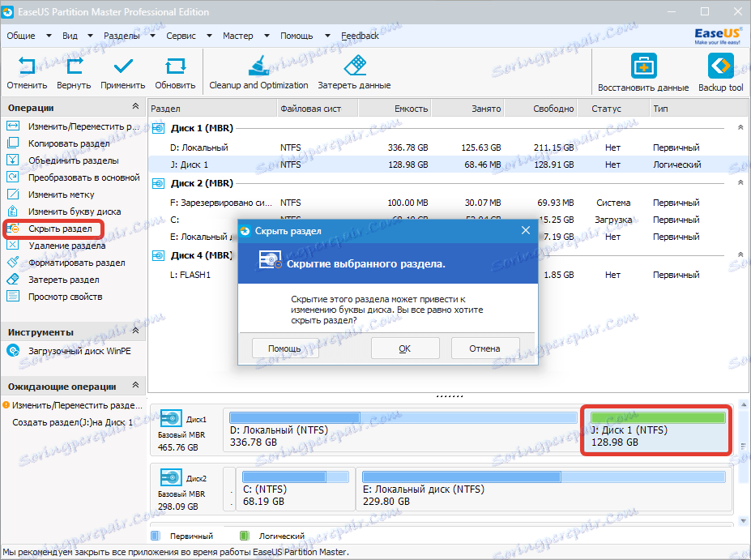Open the Feedback menu item
751x560 pixels.
(x=360, y=36)
